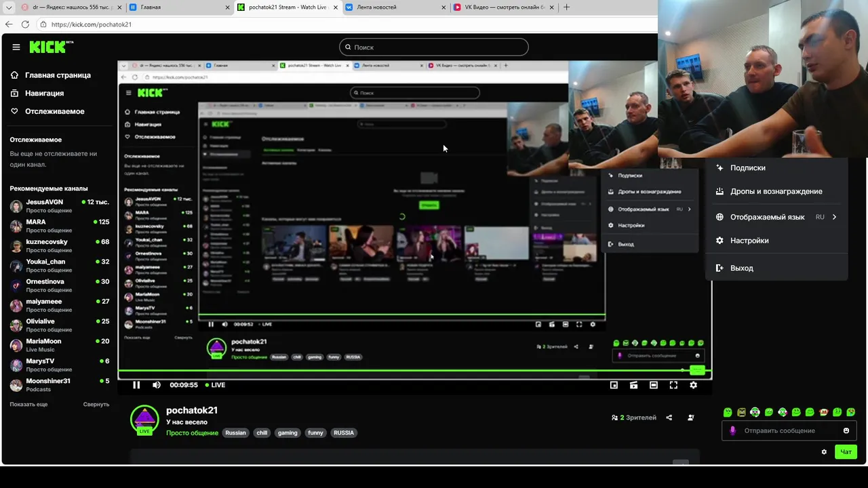Expand the browser tab list chevron
868x488 pixels.
tap(7, 7)
